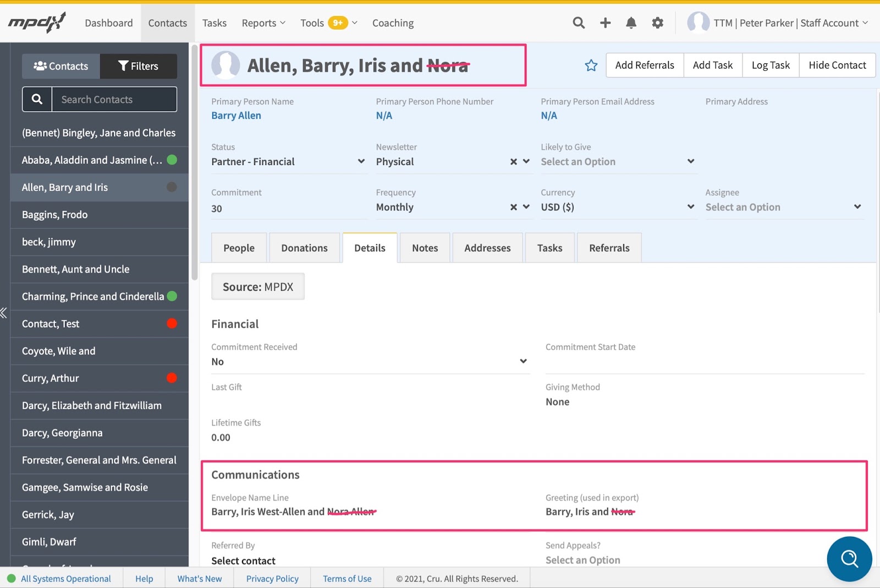
Task: Open the Status dropdown
Action: [x=289, y=162]
